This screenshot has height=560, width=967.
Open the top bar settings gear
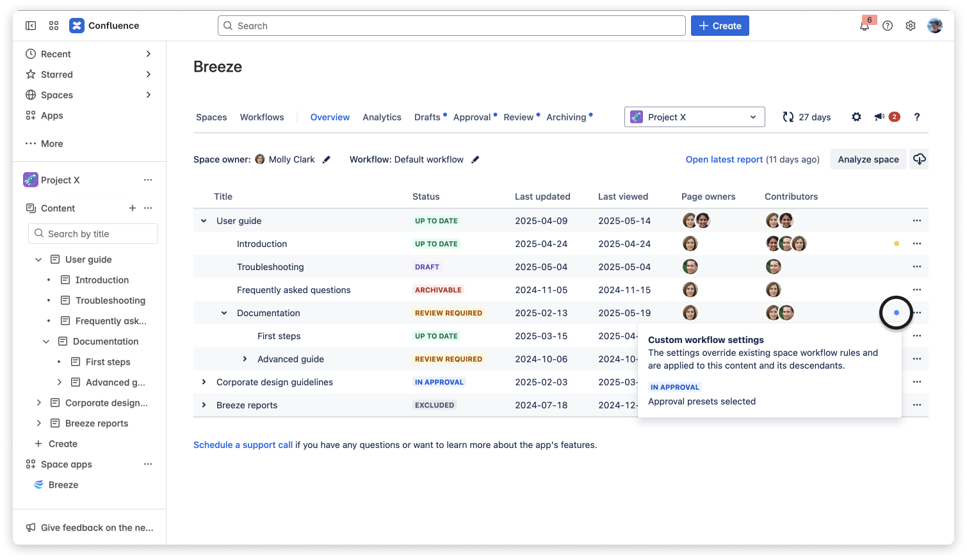911,26
